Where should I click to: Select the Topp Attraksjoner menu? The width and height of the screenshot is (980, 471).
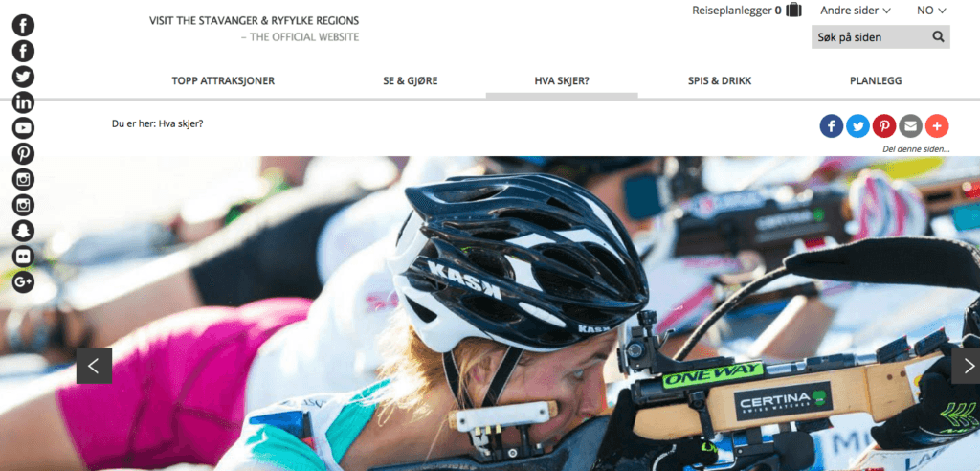click(223, 80)
